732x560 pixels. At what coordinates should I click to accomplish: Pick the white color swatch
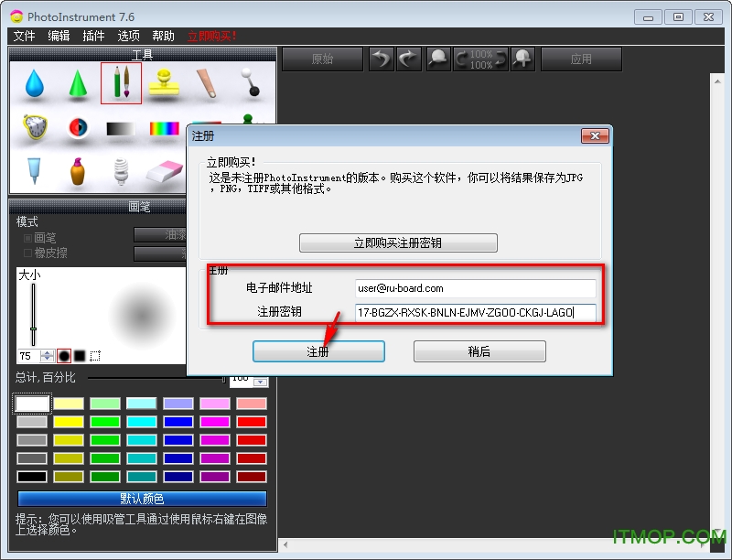pyautogui.click(x=32, y=404)
